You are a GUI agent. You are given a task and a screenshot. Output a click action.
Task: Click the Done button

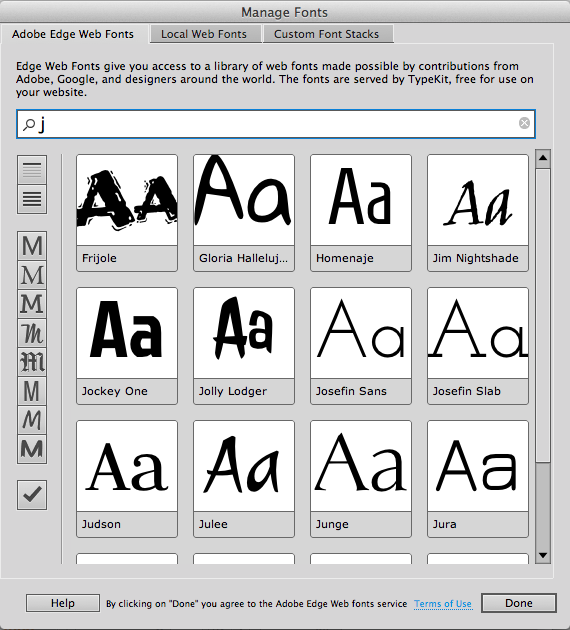[x=519, y=603]
